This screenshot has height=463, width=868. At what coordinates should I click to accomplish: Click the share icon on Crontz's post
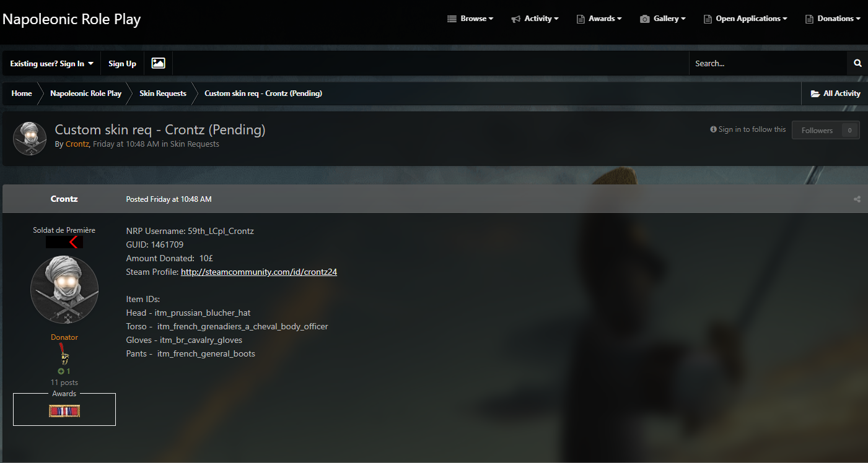pyautogui.click(x=857, y=199)
